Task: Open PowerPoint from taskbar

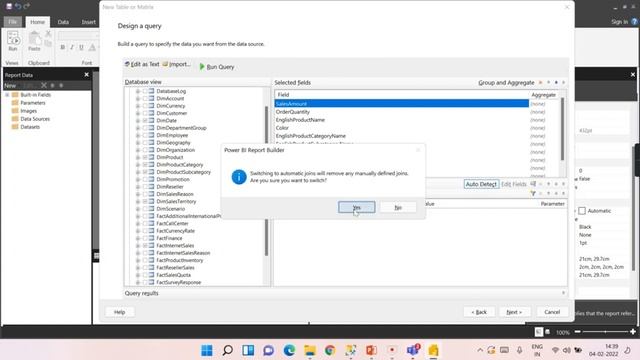Action: (371, 350)
